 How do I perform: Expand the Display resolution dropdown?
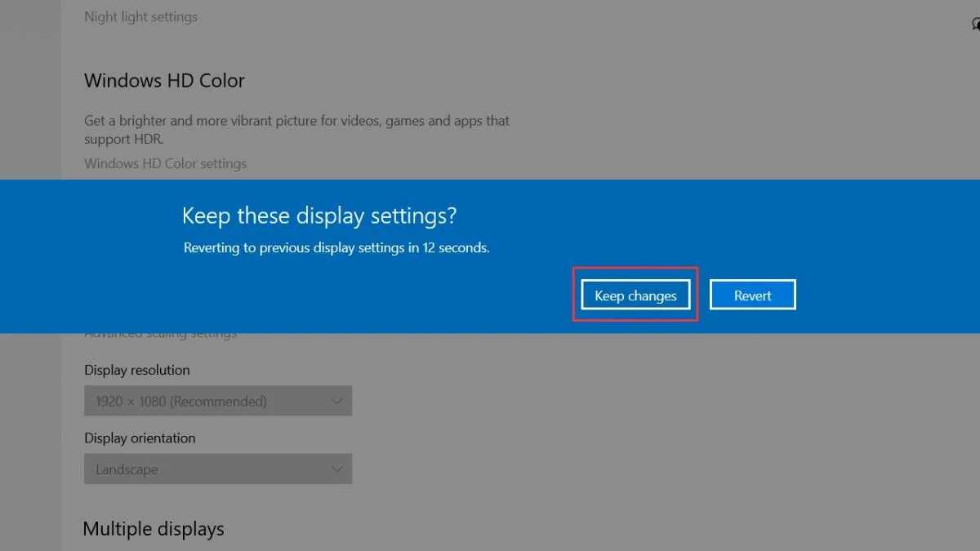pyautogui.click(x=217, y=402)
